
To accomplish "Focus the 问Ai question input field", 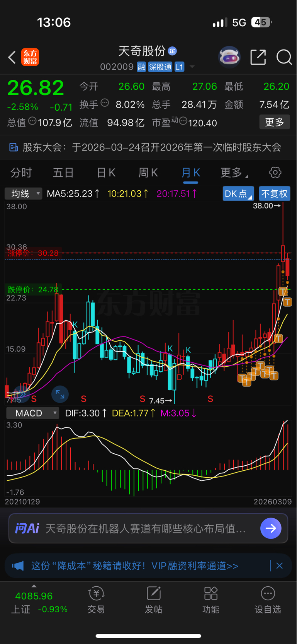I will [148, 528].
